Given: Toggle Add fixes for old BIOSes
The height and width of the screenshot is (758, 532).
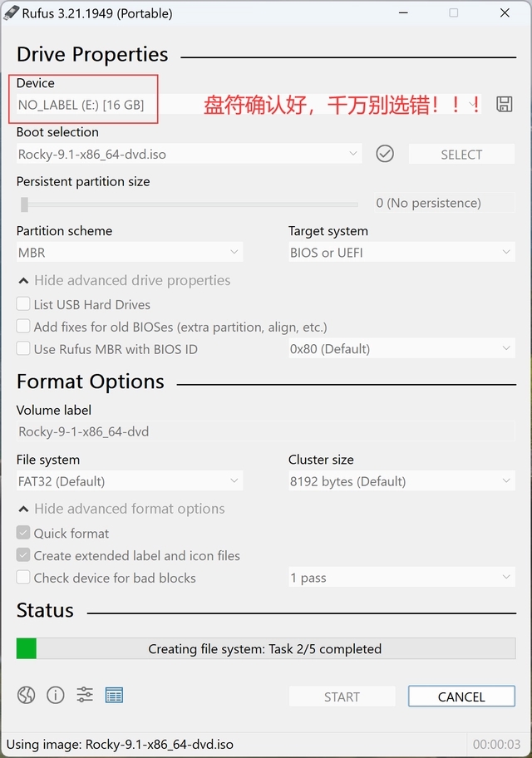Looking at the screenshot, I should click(x=23, y=327).
